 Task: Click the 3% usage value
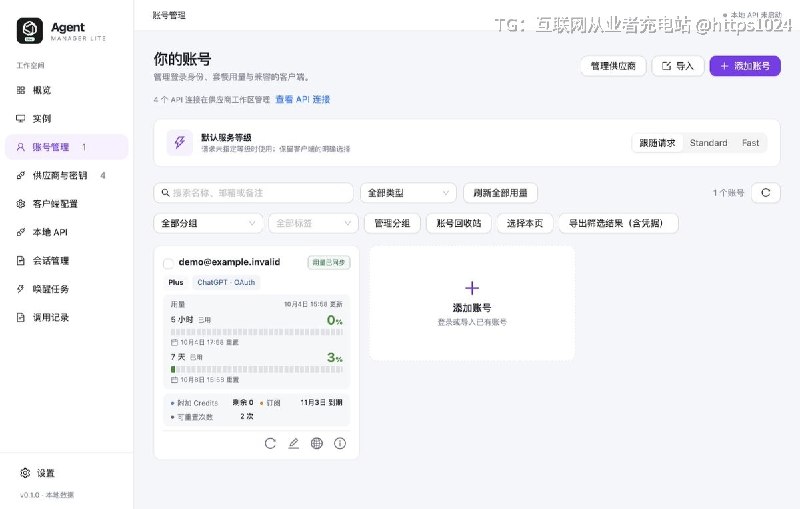click(335, 358)
